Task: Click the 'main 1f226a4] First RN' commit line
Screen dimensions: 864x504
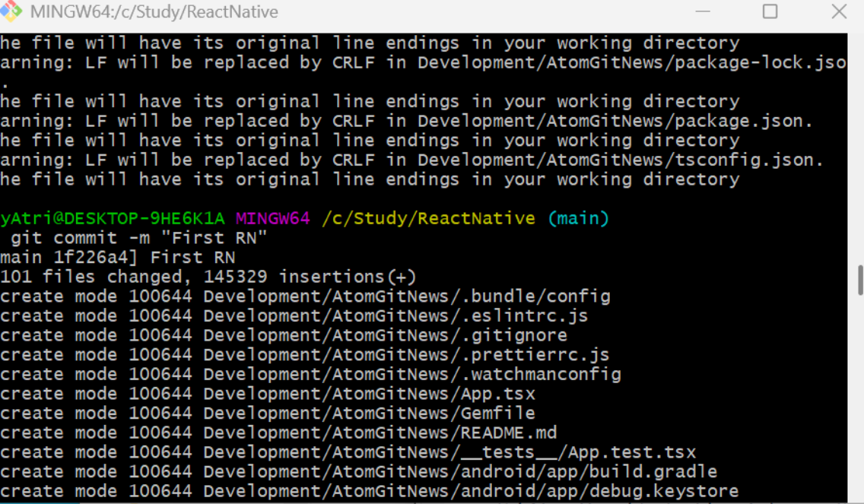Action: [x=117, y=257]
